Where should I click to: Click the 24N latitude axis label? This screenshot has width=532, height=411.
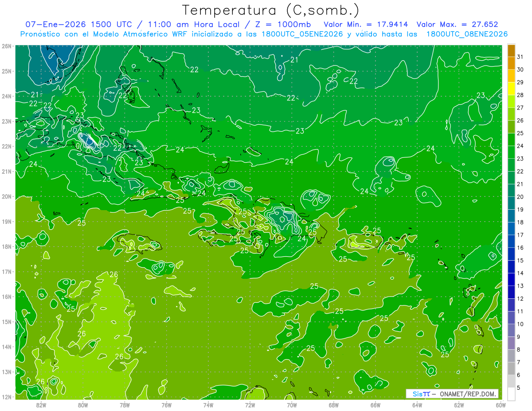coord(7,96)
